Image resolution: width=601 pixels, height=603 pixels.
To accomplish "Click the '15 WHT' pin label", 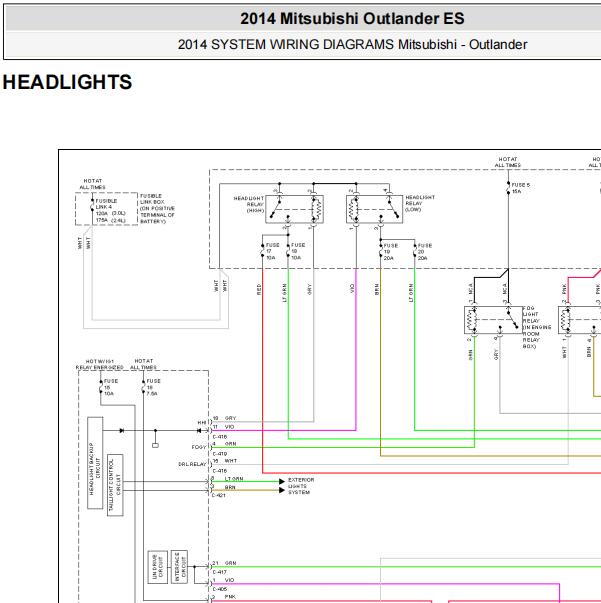I will (225, 461).
